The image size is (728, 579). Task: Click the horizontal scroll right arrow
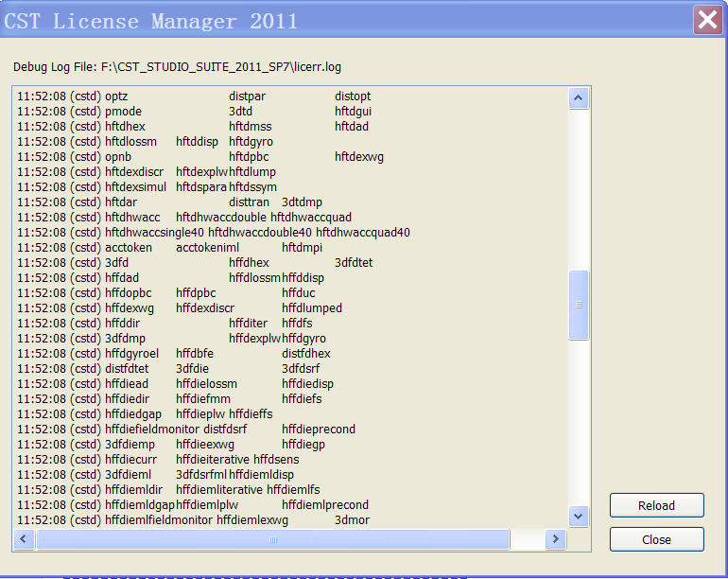[555, 539]
